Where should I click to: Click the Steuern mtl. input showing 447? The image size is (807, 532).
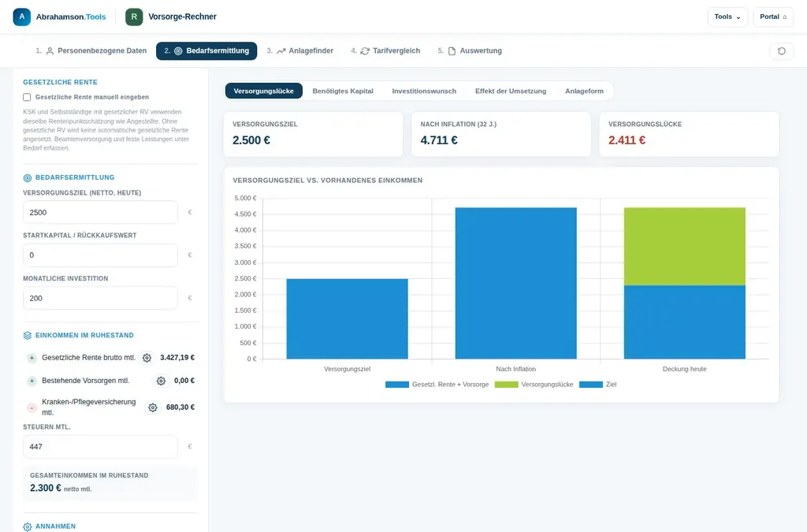coord(100,447)
